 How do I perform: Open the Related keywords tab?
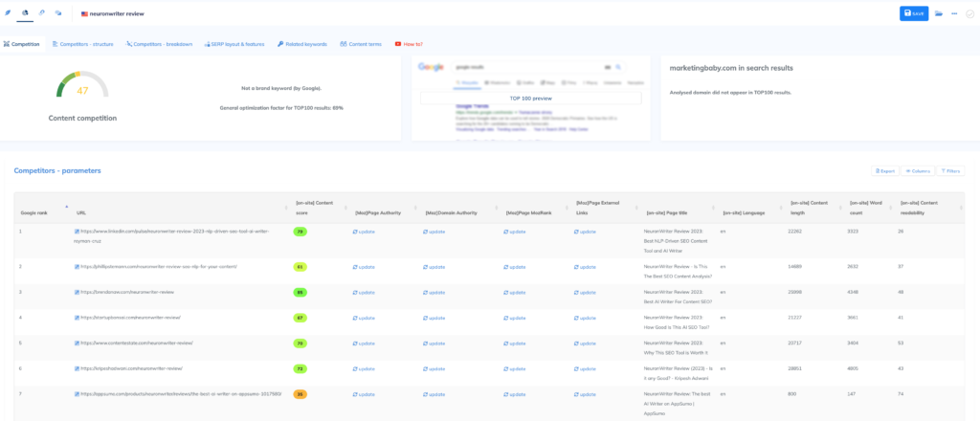[301, 44]
